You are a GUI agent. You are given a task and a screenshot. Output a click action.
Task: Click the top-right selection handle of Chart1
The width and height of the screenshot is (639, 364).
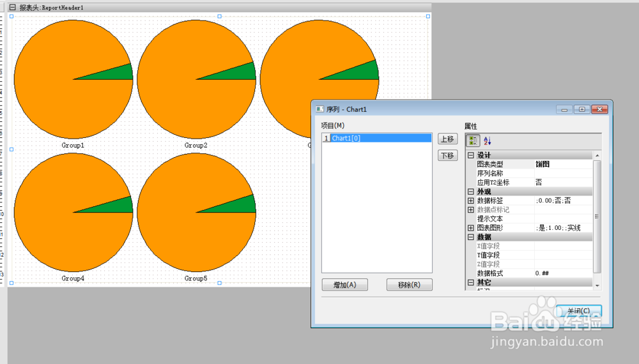point(428,17)
